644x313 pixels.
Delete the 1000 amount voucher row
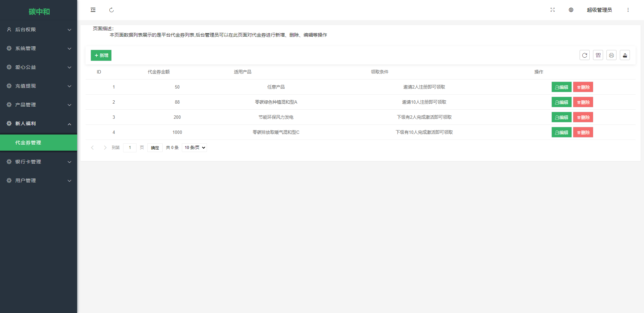[583, 133]
